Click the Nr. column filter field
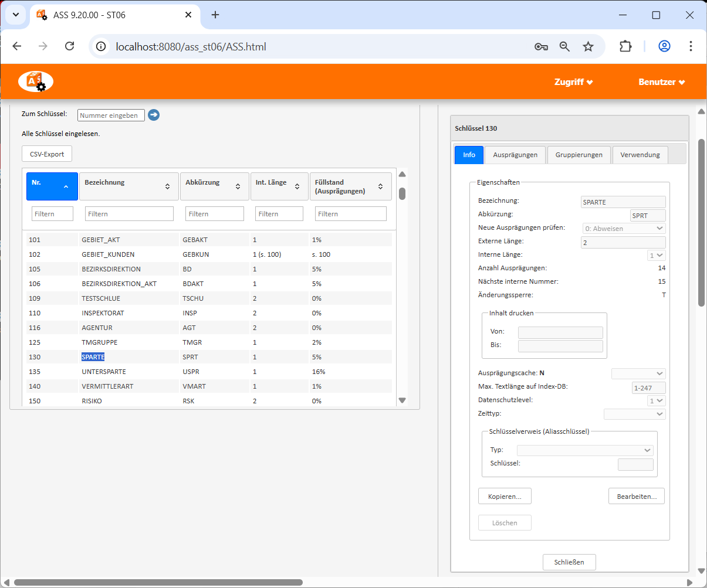The width and height of the screenshot is (707, 588). pyautogui.click(x=52, y=214)
